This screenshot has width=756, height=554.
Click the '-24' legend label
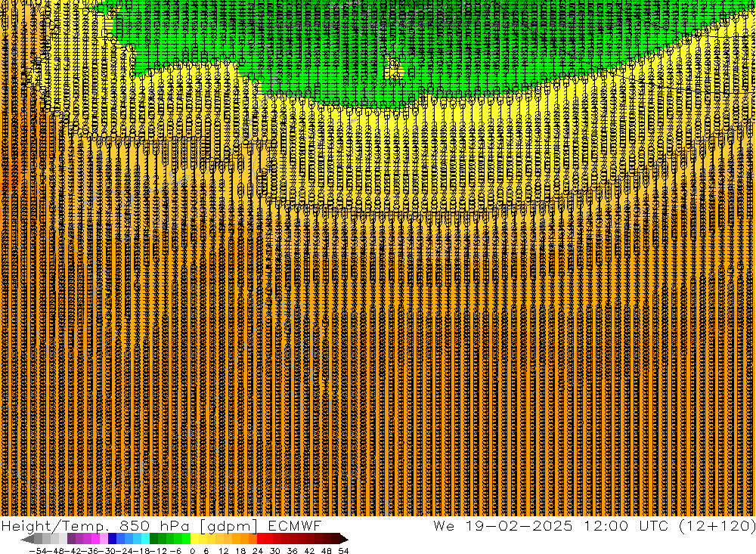pos(125,551)
